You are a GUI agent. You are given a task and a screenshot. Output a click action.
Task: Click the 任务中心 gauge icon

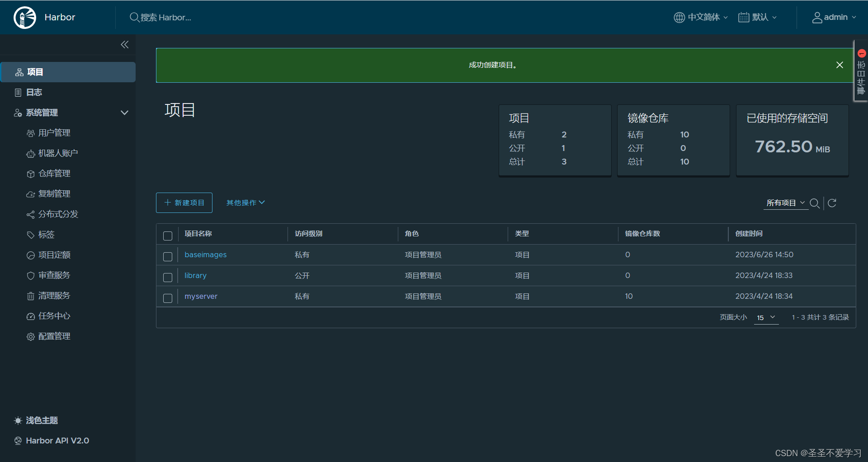pyautogui.click(x=30, y=316)
